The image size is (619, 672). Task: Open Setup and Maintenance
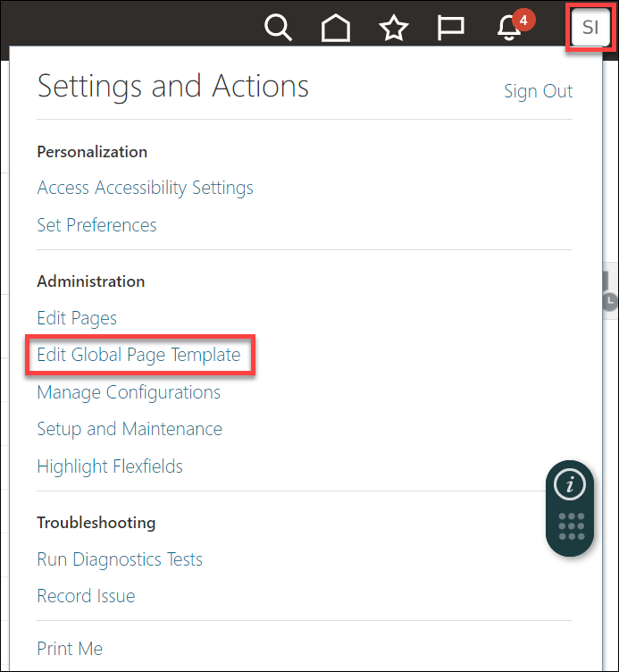(x=130, y=429)
